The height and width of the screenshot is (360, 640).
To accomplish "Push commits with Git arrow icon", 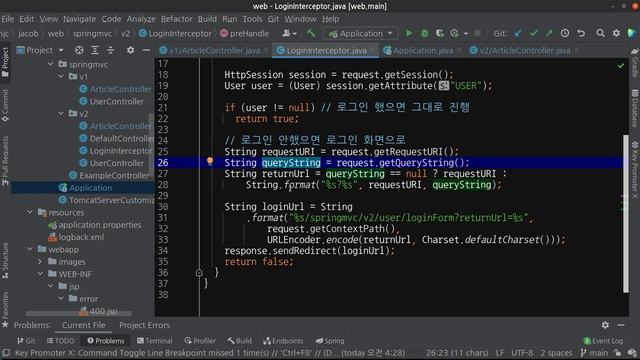I will point(549,33).
